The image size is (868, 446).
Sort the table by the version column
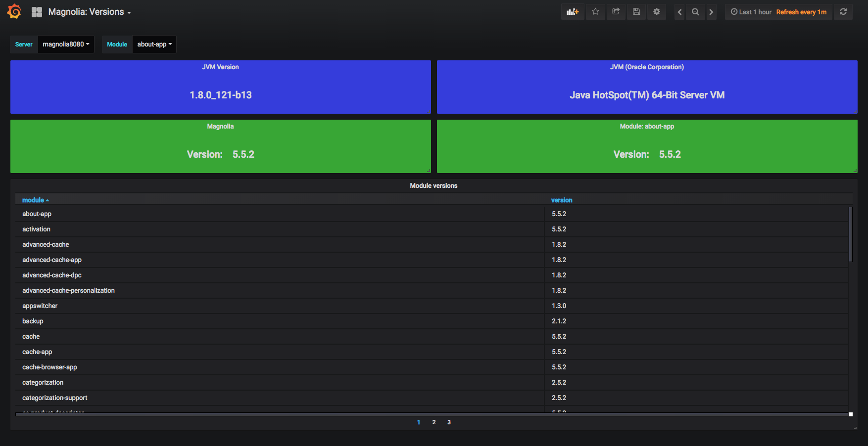(562, 200)
